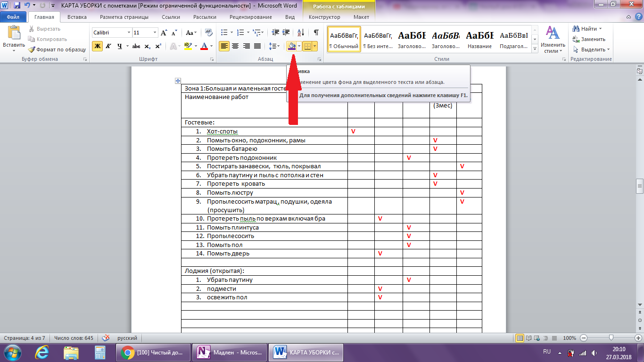Screen dimensions: 644x362
Task: Click the subscript icon
Action: coord(148,46)
